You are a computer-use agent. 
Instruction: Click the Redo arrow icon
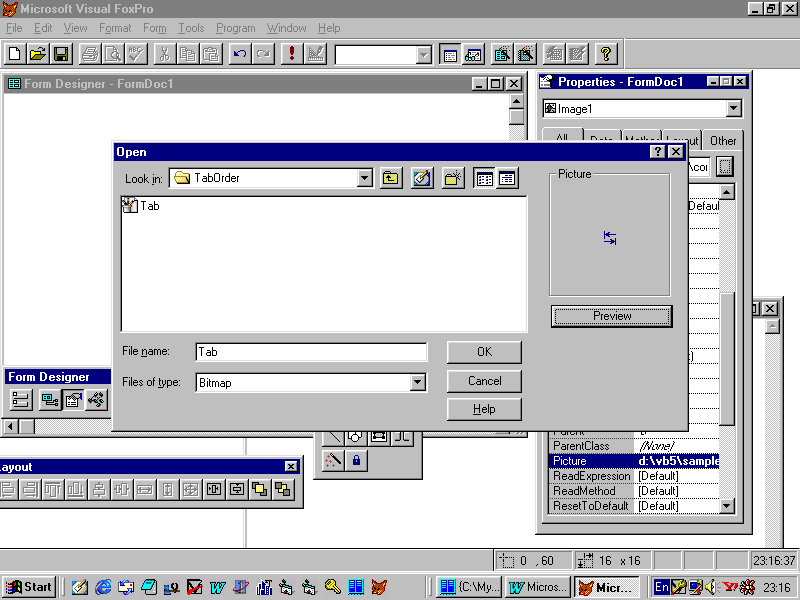pyautogui.click(x=263, y=54)
